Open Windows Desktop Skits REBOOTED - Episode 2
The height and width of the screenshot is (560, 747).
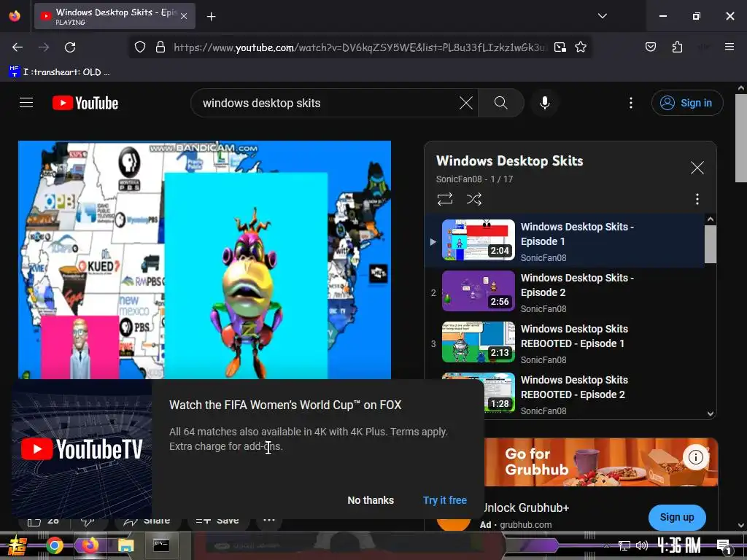pyautogui.click(x=574, y=387)
